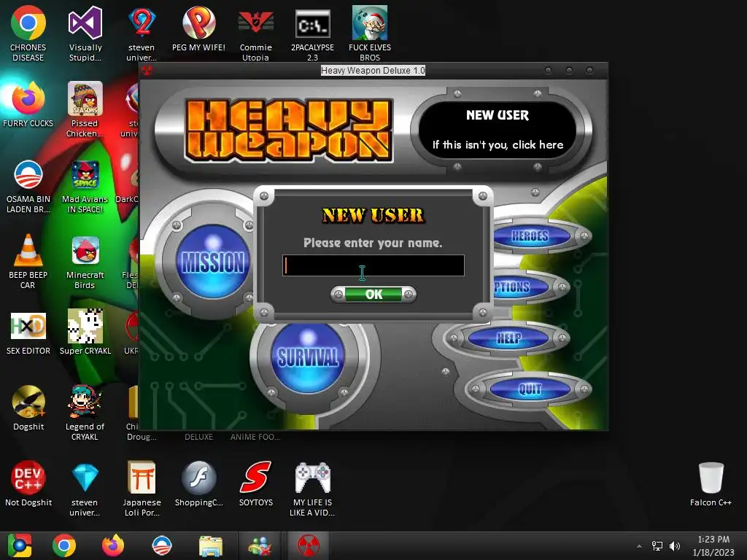Open Chrome from the taskbar
This screenshot has width=747, height=560.
(64, 545)
